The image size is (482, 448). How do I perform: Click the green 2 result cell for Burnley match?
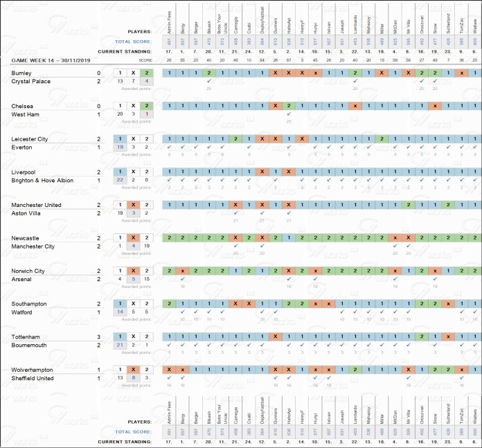(146, 73)
